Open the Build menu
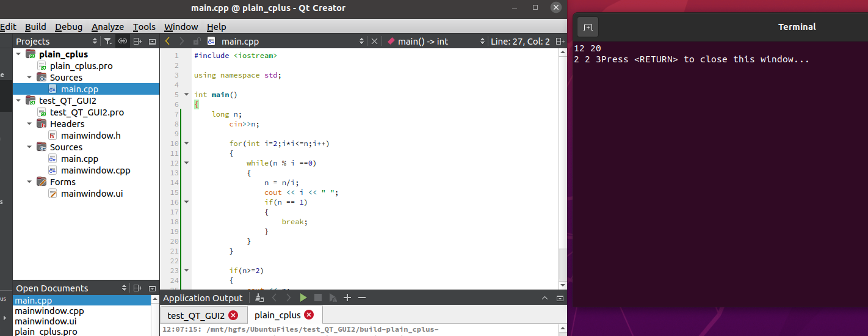The image size is (868, 336). pos(35,26)
